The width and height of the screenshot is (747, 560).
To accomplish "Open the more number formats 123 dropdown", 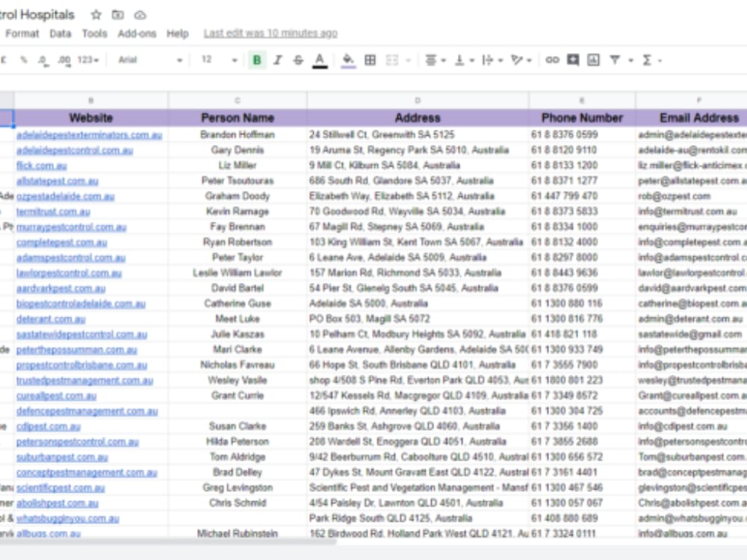I will click(87, 60).
